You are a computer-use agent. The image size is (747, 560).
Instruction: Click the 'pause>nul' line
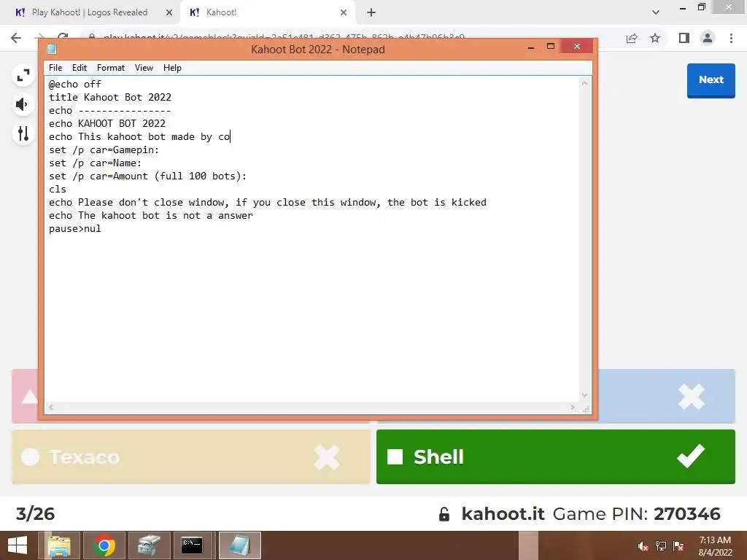pyautogui.click(x=75, y=228)
